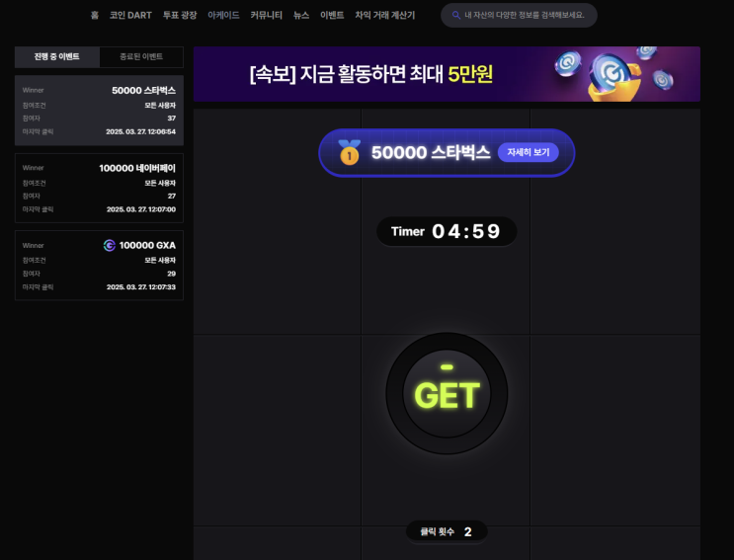
Task: Click the GXA coin logo icon
Action: click(109, 245)
